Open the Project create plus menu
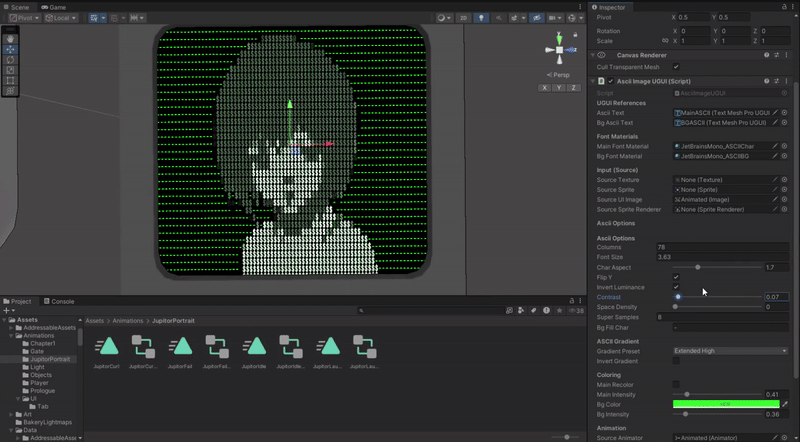The height and width of the screenshot is (442, 800). coord(8,310)
